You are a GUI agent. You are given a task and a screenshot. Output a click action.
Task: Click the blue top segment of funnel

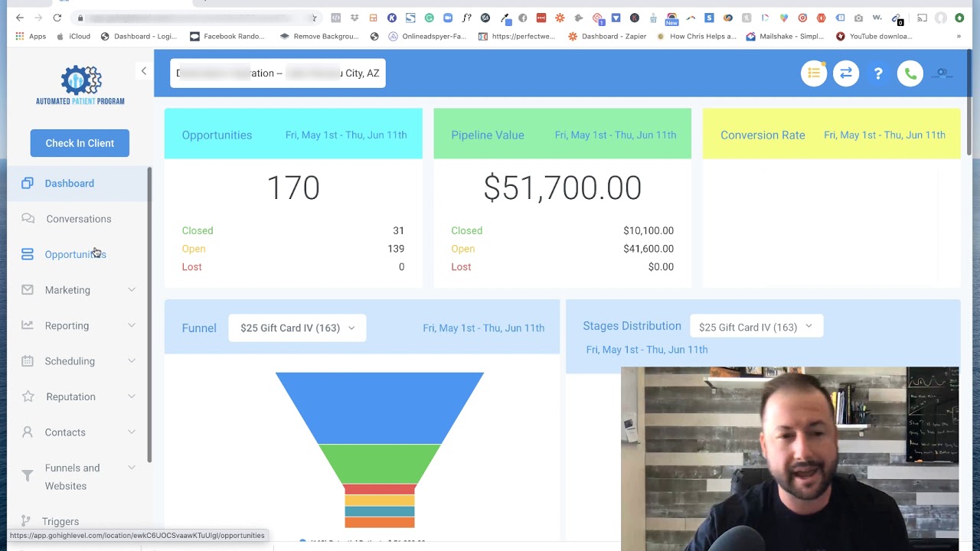pos(379,406)
